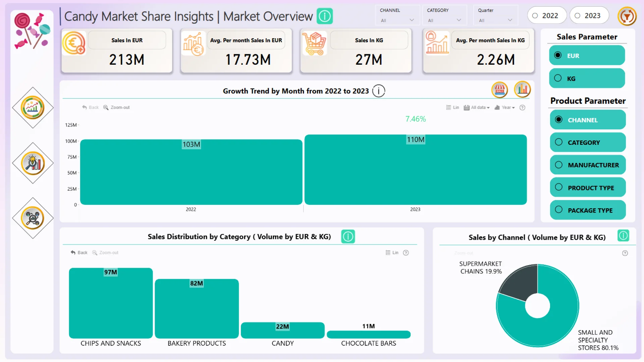The width and height of the screenshot is (644, 362).
Task: Click the CHIPS AND SNACKS bar
Action: (x=111, y=303)
